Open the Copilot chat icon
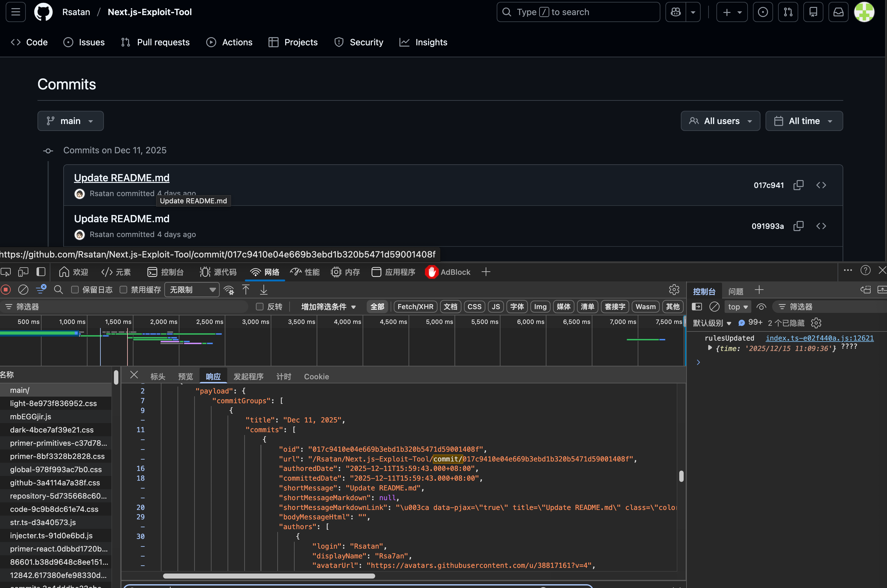Viewport: 887px width, 588px height. pyautogui.click(x=675, y=12)
